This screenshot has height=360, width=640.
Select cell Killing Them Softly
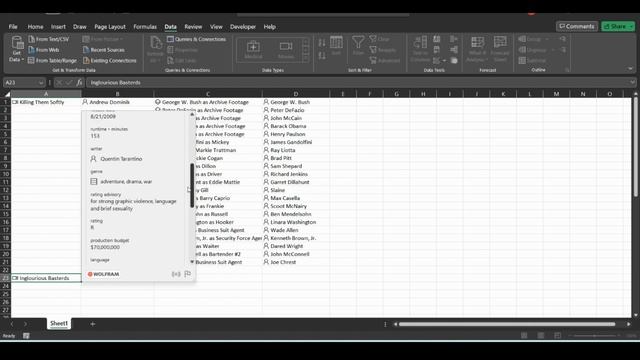pyautogui.click(x=46, y=102)
